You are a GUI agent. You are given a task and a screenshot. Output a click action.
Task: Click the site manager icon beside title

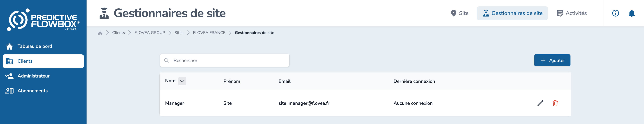click(104, 13)
